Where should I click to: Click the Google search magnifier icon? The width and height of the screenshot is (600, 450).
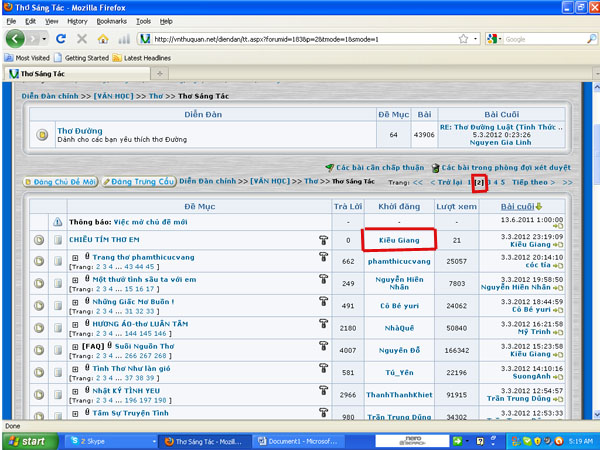(591, 39)
